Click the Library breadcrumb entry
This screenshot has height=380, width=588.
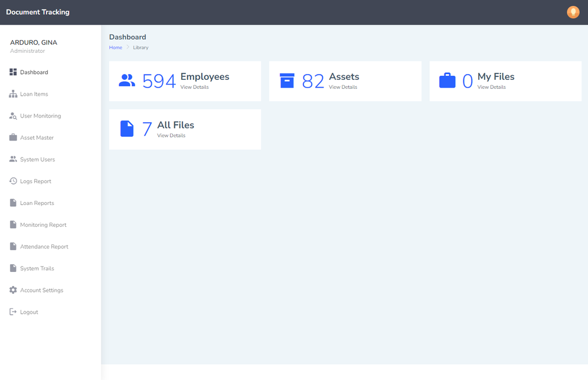[x=141, y=47]
